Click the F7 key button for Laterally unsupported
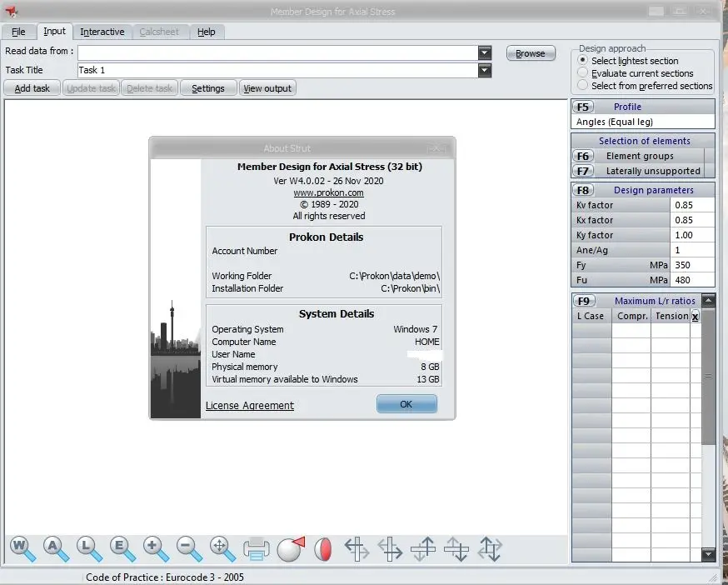The width and height of the screenshot is (728, 585). pyautogui.click(x=583, y=171)
